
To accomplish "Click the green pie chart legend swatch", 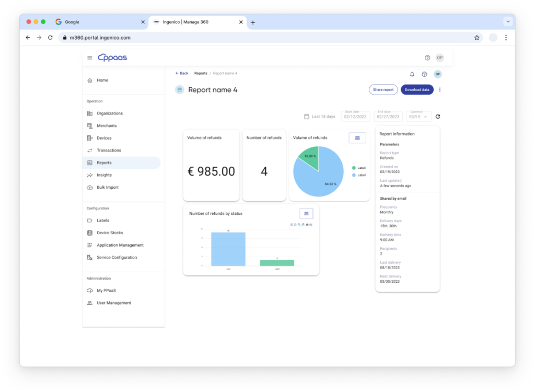I will coord(354,168).
